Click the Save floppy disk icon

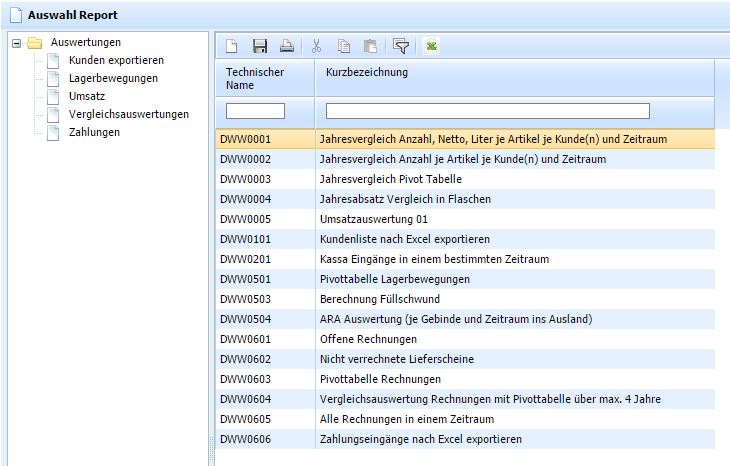click(x=259, y=46)
